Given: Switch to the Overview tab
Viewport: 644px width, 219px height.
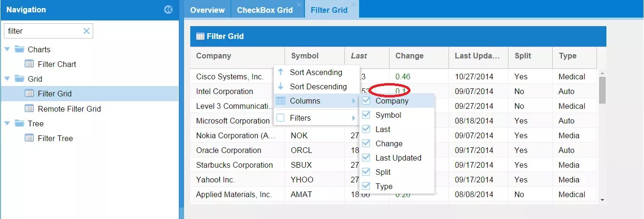Looking at the screenshot, I should 207,10.
